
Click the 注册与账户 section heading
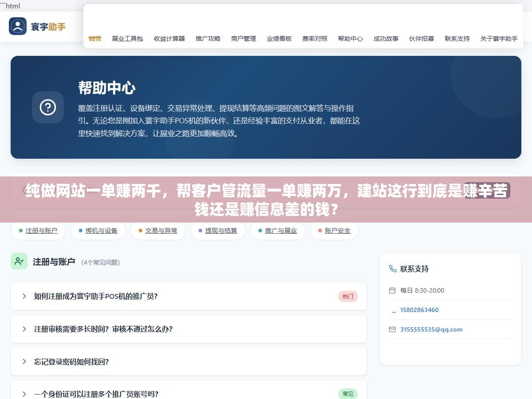(54, 262)
